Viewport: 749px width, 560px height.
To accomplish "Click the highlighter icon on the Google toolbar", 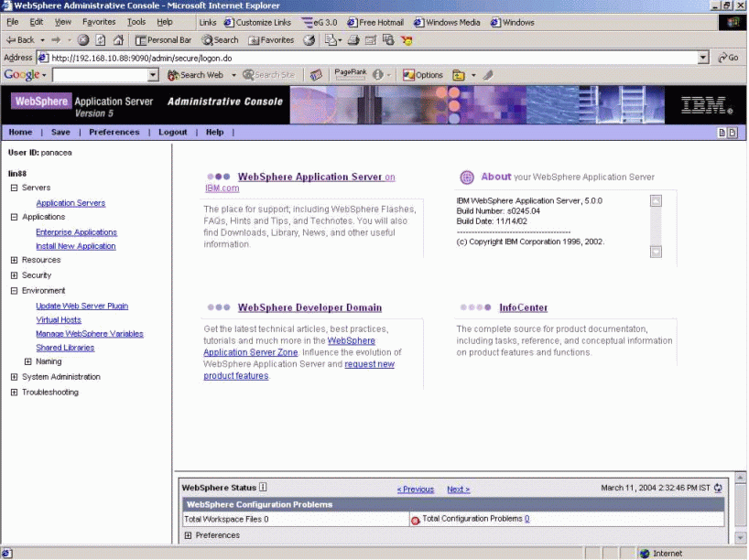I will [x=488, y=75].
